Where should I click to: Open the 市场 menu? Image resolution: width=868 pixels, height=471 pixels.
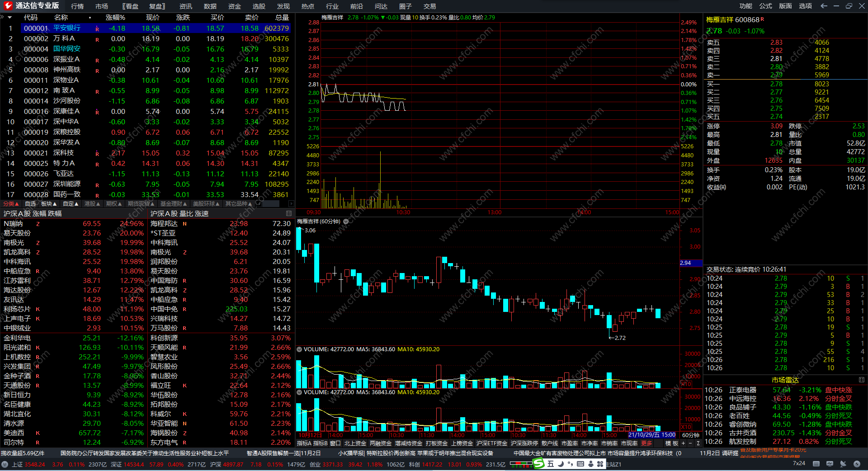(x=102, y=6)
